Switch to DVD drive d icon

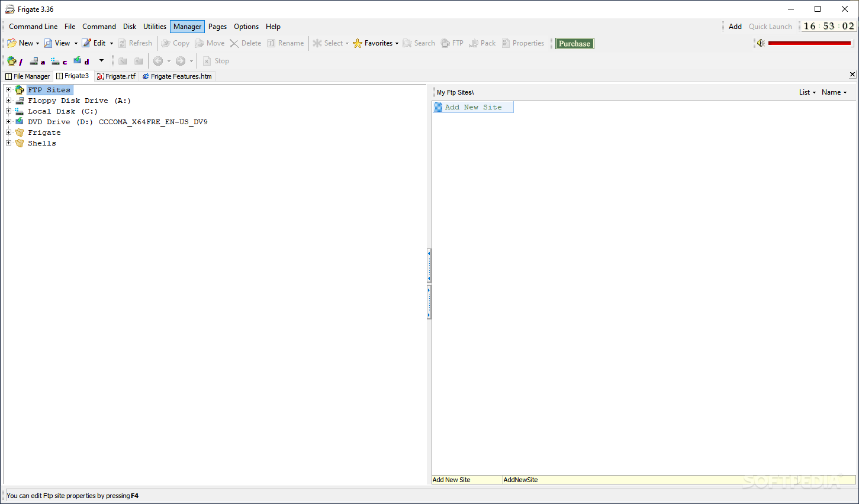(81, 61)
